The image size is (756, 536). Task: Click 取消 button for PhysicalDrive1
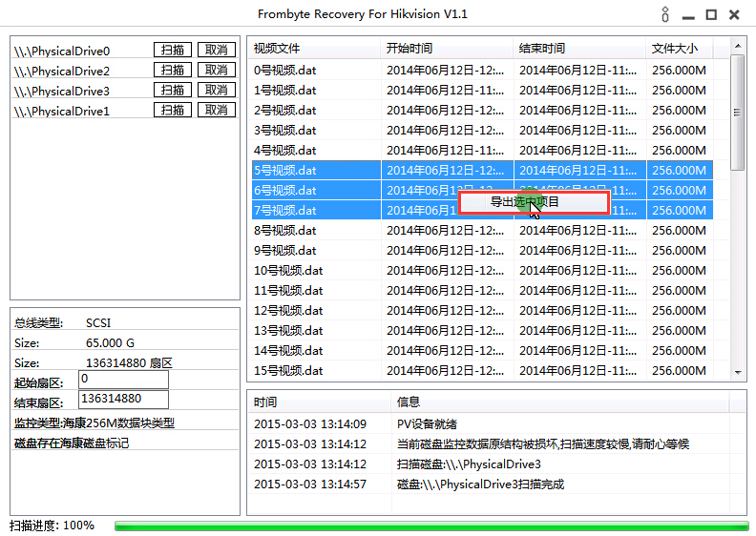coord(217,111)
